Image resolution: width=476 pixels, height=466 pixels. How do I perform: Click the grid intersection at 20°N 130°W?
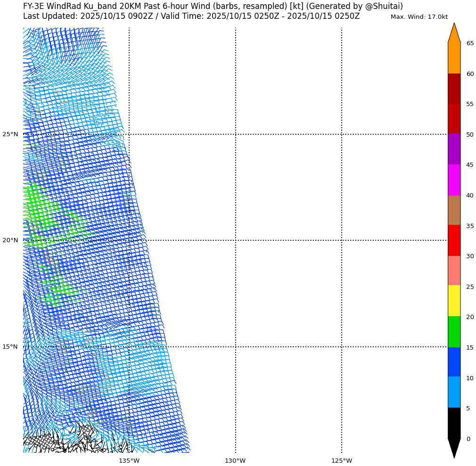(x=236, y=240)
